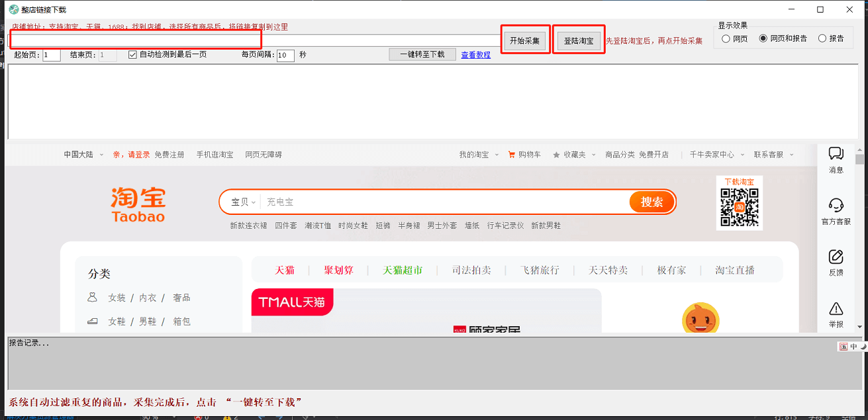Select the 网页和报告 radio button
The width and height of the screenshot is (868, 420).
[x=763, y=38]
